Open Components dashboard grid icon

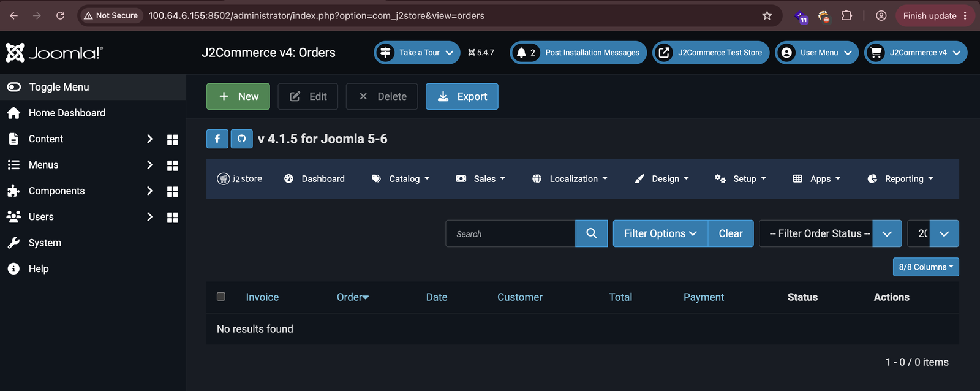click(173, 192)
